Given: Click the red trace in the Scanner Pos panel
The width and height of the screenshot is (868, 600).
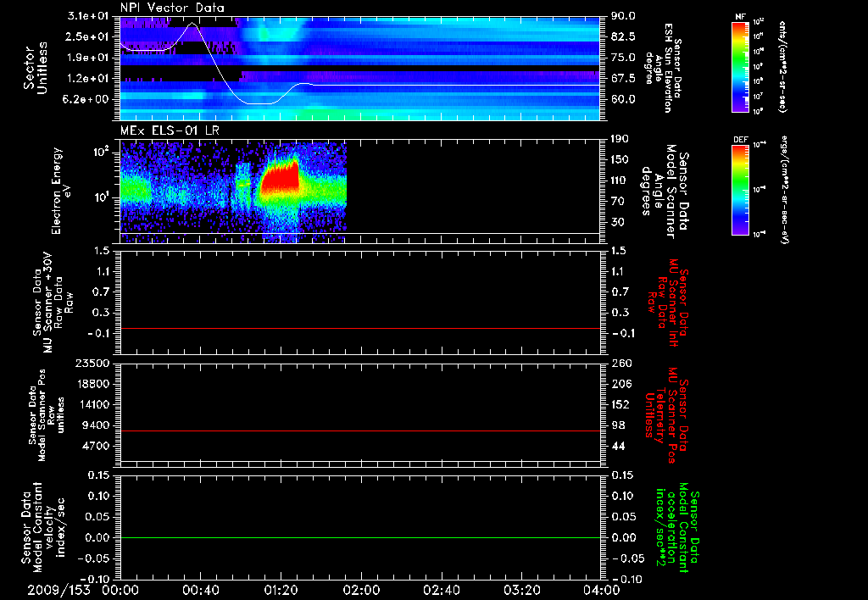Looking at the screenshot, I should tap(359, 431).
